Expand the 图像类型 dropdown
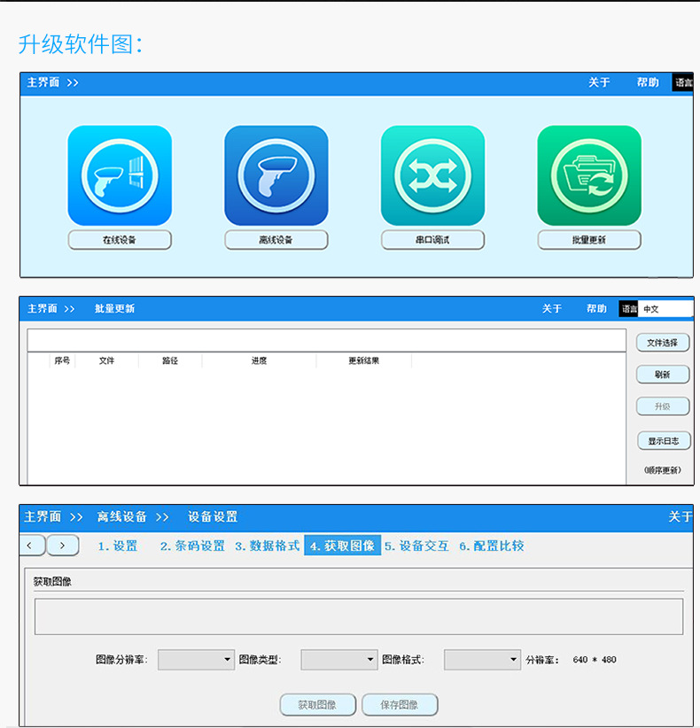This screenshot has width=700, height=728. tap(339, 660)
